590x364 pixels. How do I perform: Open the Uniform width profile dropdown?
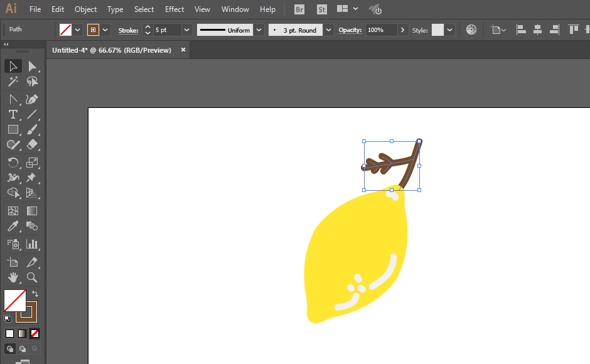(x=259, y=30)
